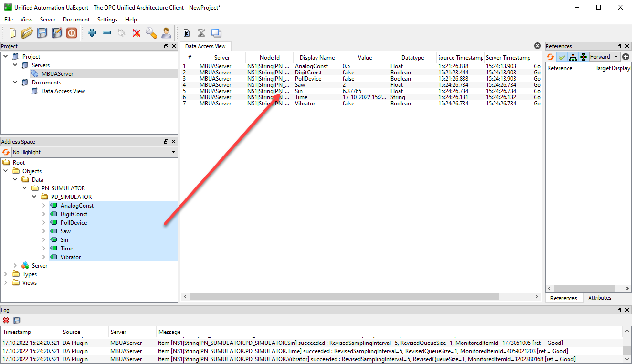Click the blue minus Remove Server icon
The height and width of the screenshot is (364, 632).
click(x=107, y=33)
